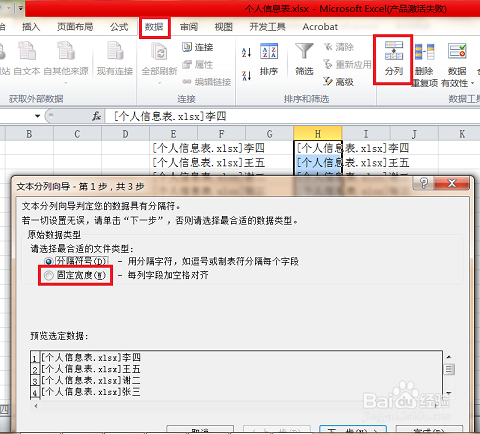
Task: Click preview row 3 text 谢二
Action: point(131,380)
